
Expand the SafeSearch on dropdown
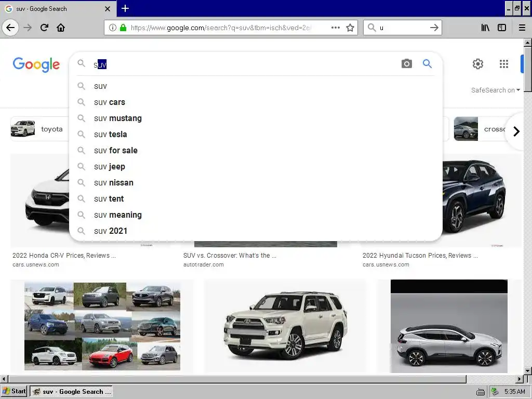point(495,90)
